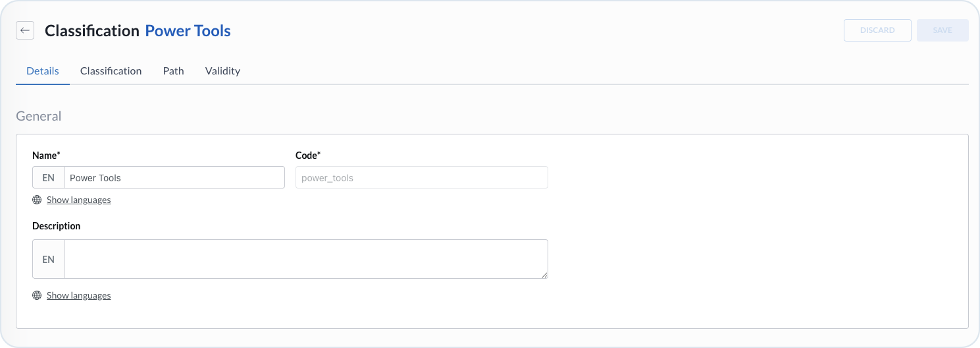
Task: Switch to the Details tab
Action: click(43, 71)
